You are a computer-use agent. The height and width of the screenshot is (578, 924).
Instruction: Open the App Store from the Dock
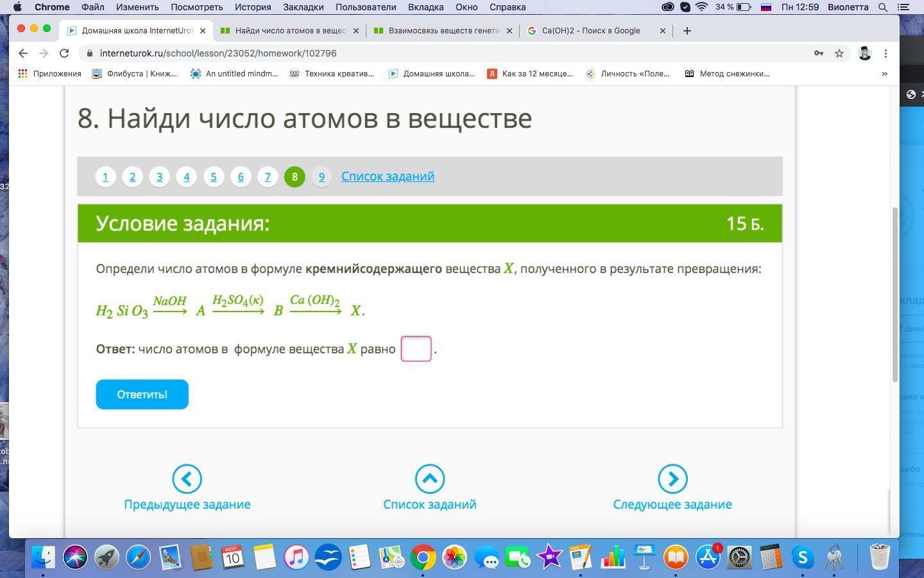[x=708, y=557]
